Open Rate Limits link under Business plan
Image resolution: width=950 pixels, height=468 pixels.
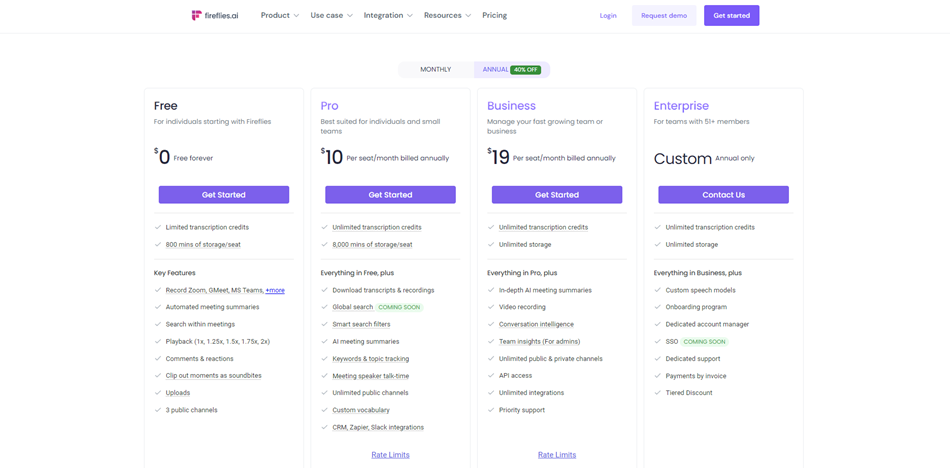point(557,455)
